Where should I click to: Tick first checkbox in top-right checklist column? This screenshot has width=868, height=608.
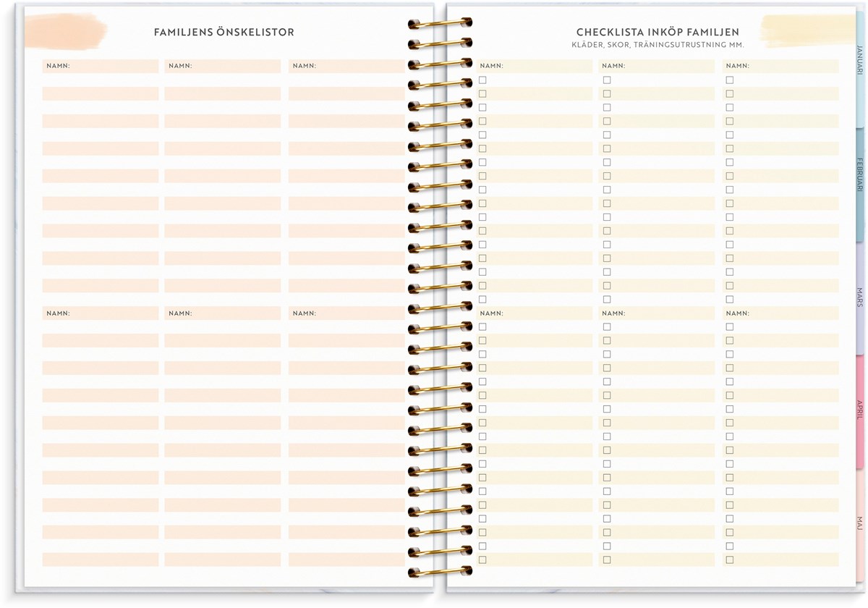click(x=730, y=80)
